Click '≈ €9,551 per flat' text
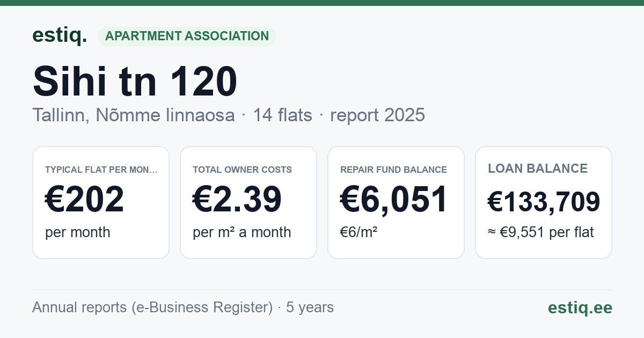The width and height of the screenshot is (644, 338). tap(541, 232)
